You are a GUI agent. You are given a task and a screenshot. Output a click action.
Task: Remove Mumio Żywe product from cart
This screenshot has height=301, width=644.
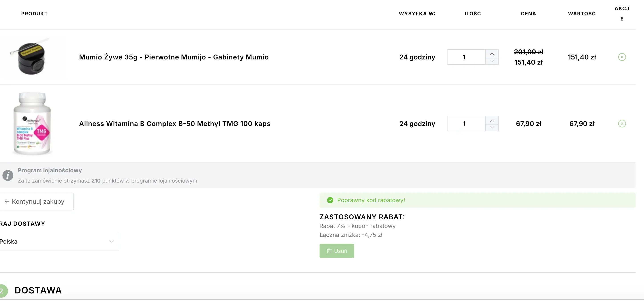tap(622, 57)
